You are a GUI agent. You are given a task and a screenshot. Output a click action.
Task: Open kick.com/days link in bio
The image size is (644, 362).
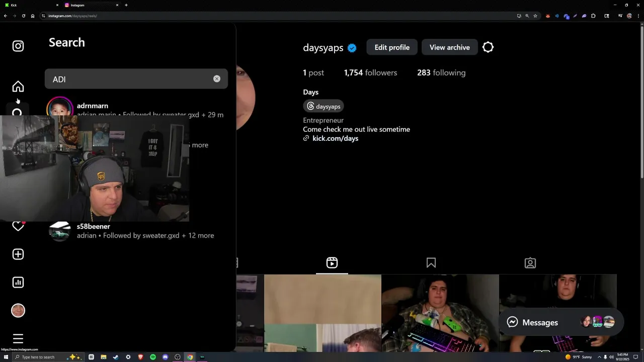point(335,138)
